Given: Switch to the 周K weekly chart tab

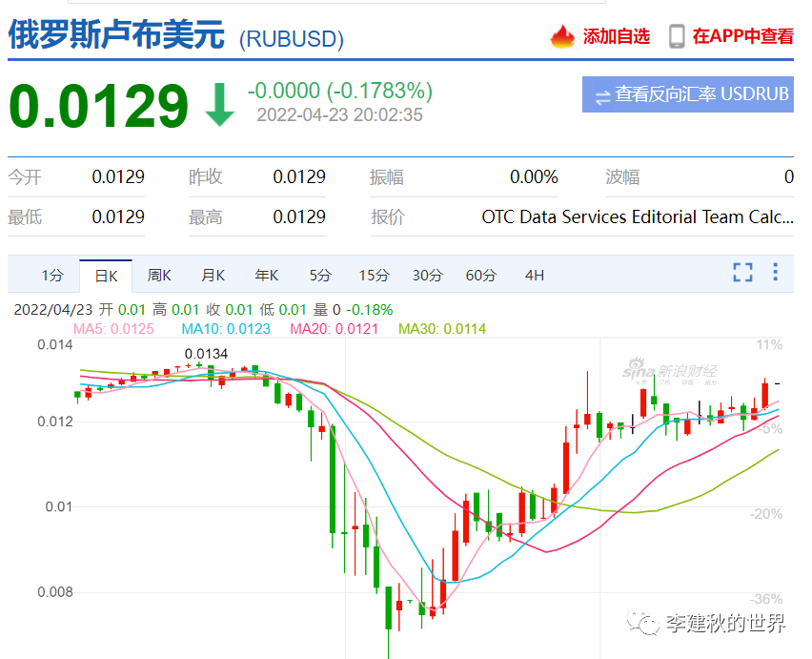Looking at the screenshot, I should coord(158,275).
